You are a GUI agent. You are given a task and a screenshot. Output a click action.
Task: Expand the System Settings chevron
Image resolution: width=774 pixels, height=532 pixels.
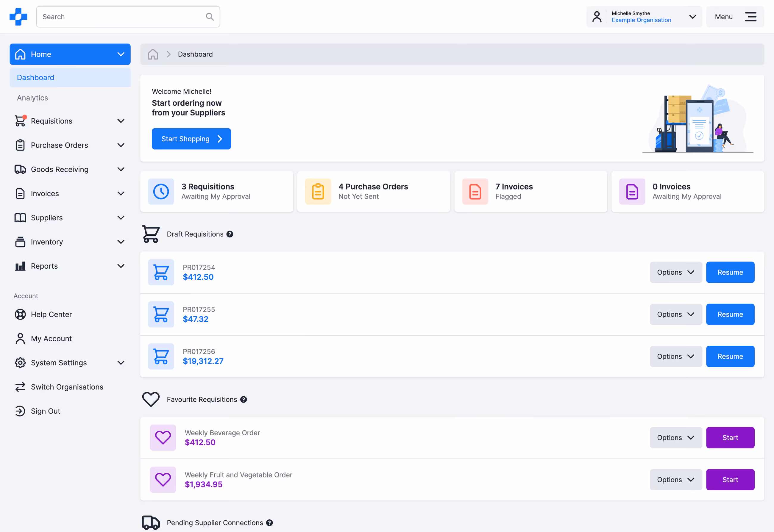coord(121,363)
